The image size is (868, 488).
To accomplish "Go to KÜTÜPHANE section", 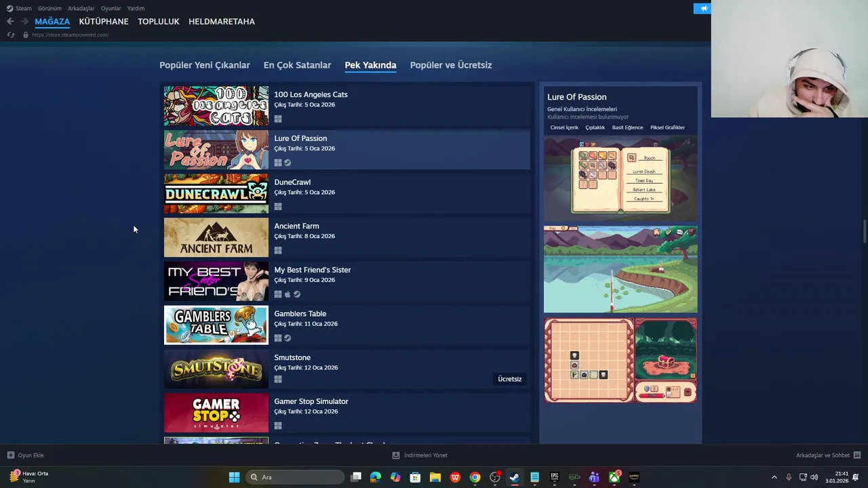I will 104,22.
